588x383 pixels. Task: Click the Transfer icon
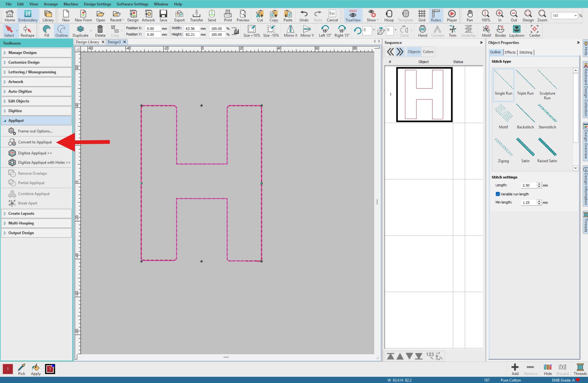coord(196,16)
